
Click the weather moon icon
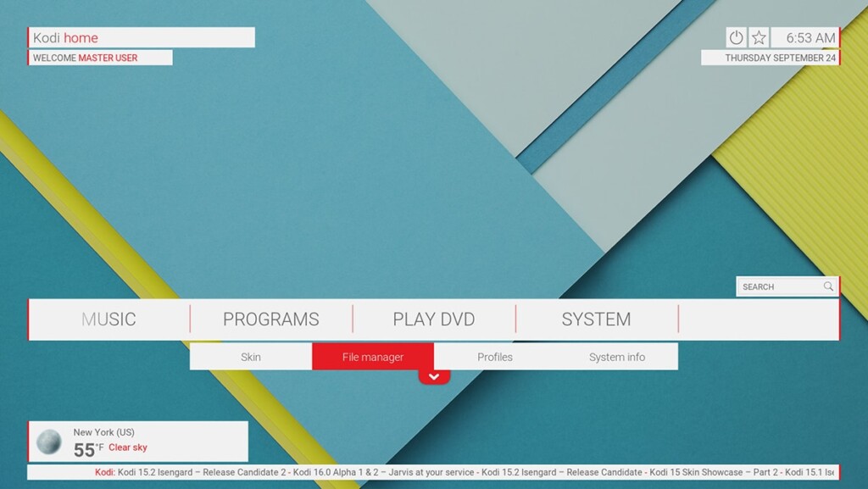coord(48,442)
